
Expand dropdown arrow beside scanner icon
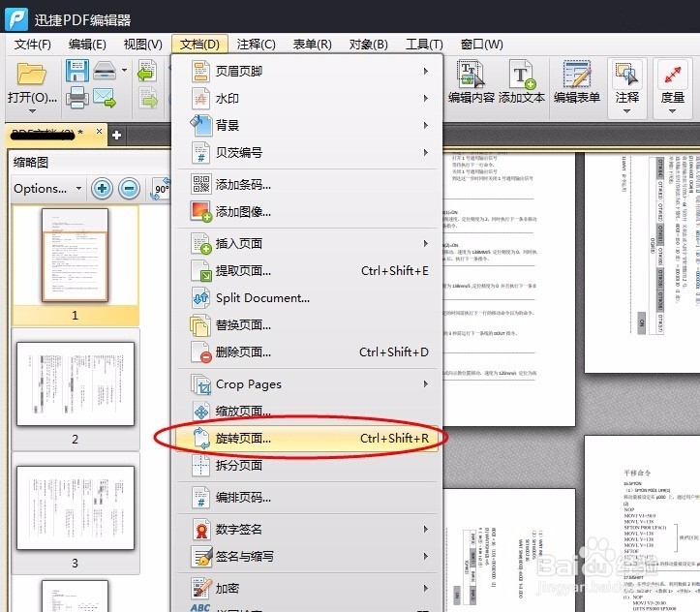[x=124, y=70]
